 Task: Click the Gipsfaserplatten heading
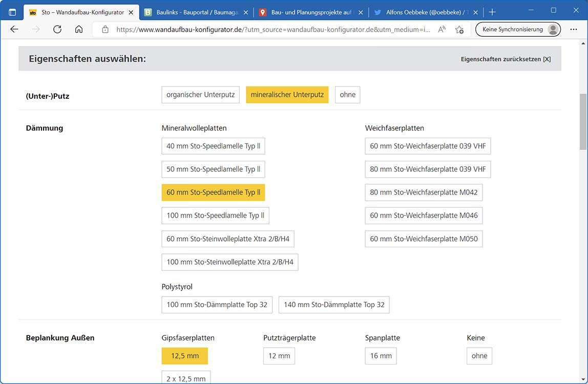(188, 337)
